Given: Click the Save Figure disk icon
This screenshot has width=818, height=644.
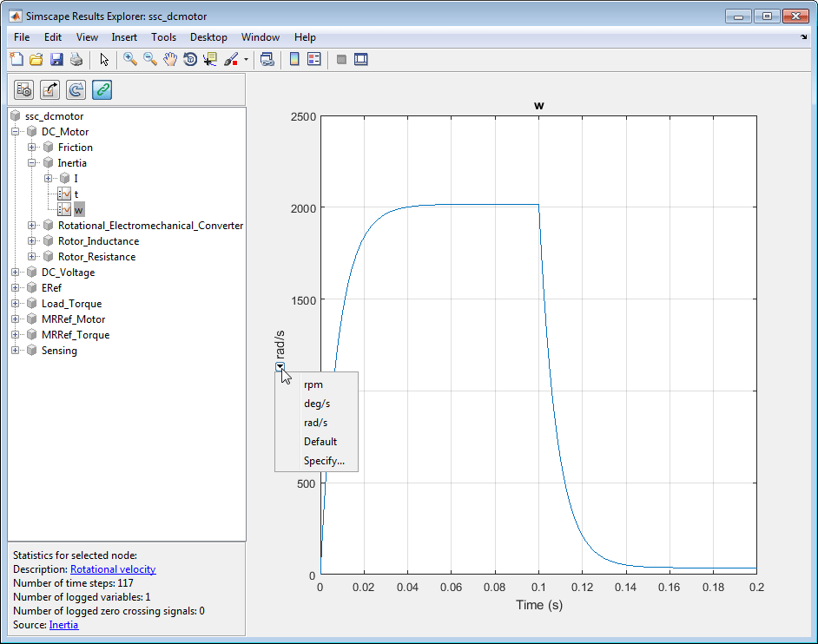Looking at the screenshot, I should pyautogui.click(x=56, y=60).
